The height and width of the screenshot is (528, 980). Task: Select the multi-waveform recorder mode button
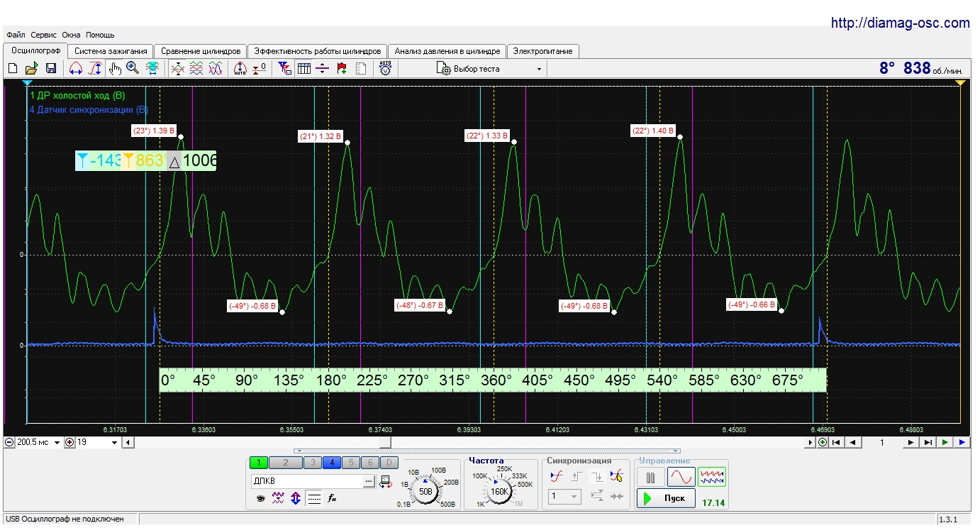click(x=712, y=478)
